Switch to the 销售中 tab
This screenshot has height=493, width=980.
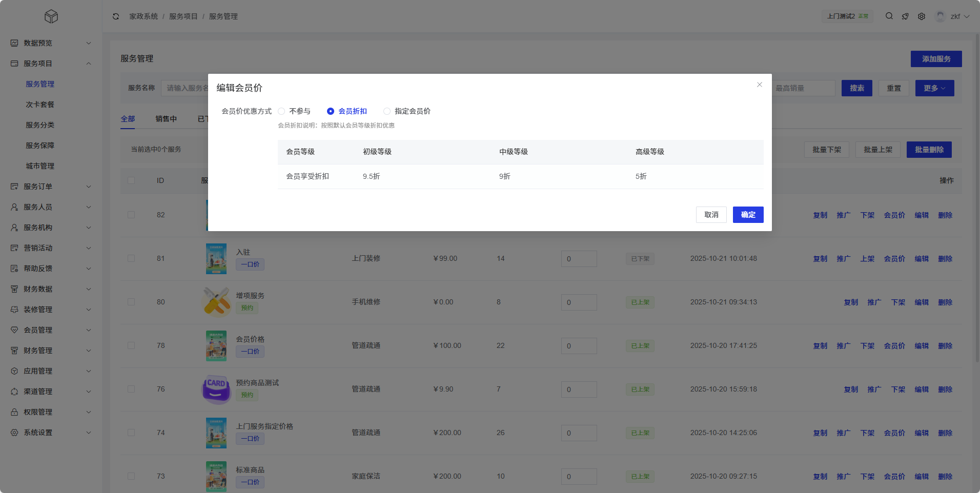point(166,119)
